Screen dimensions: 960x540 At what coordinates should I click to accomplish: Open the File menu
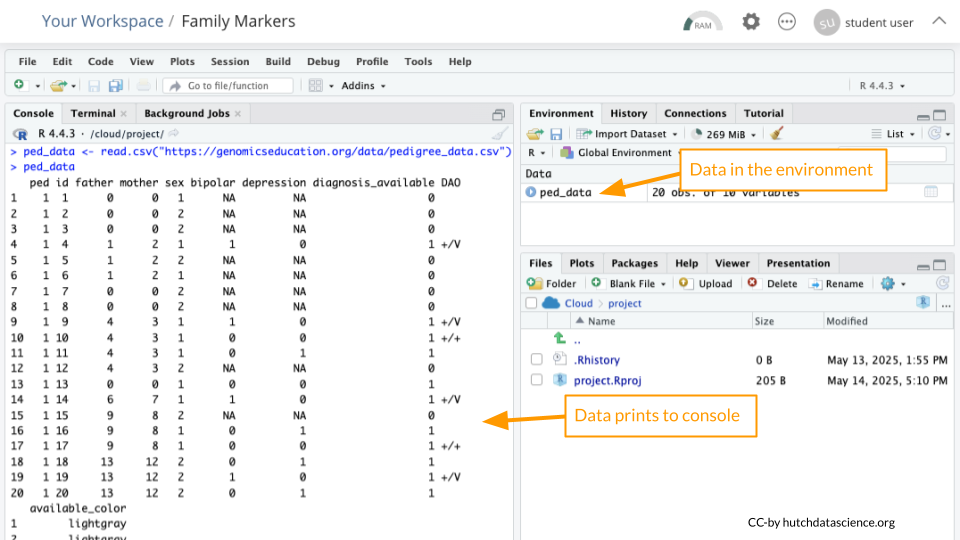27,61
